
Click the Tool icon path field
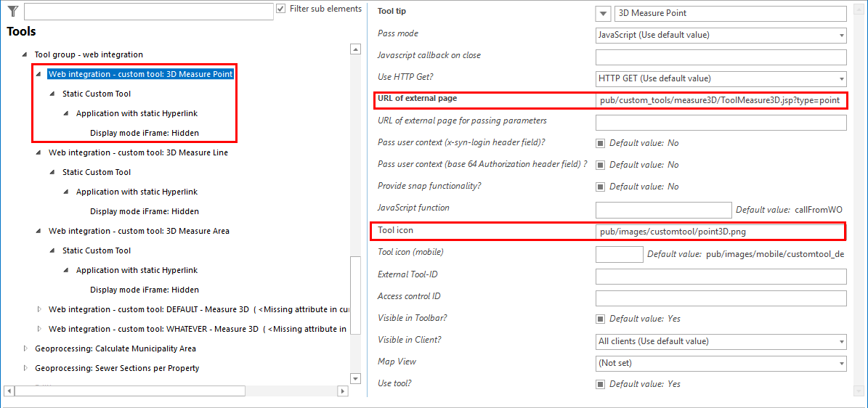721,232
